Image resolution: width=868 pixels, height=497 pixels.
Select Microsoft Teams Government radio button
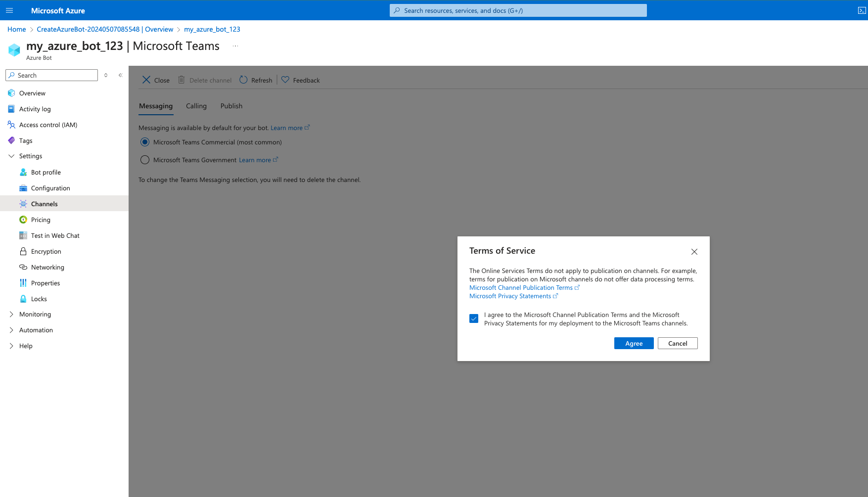click(x=145, y=160)
